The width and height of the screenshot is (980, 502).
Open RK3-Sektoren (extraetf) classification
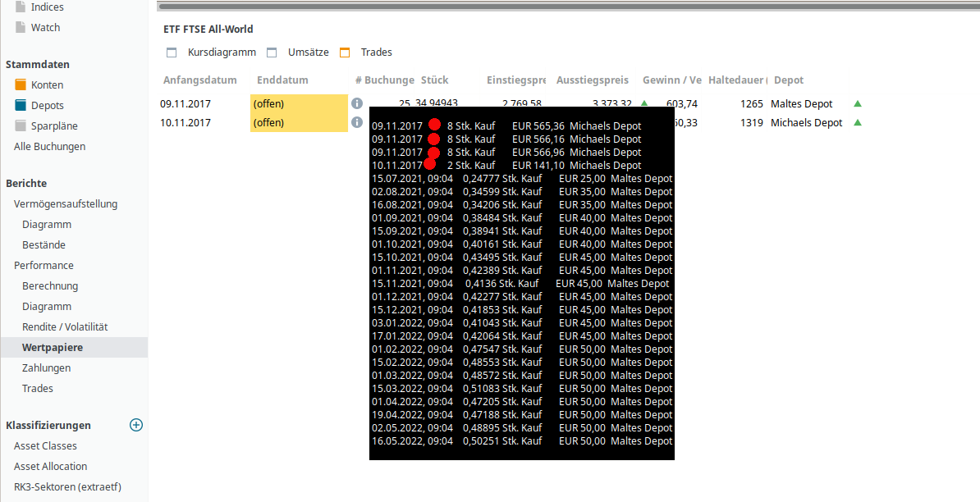coord(67,487)
